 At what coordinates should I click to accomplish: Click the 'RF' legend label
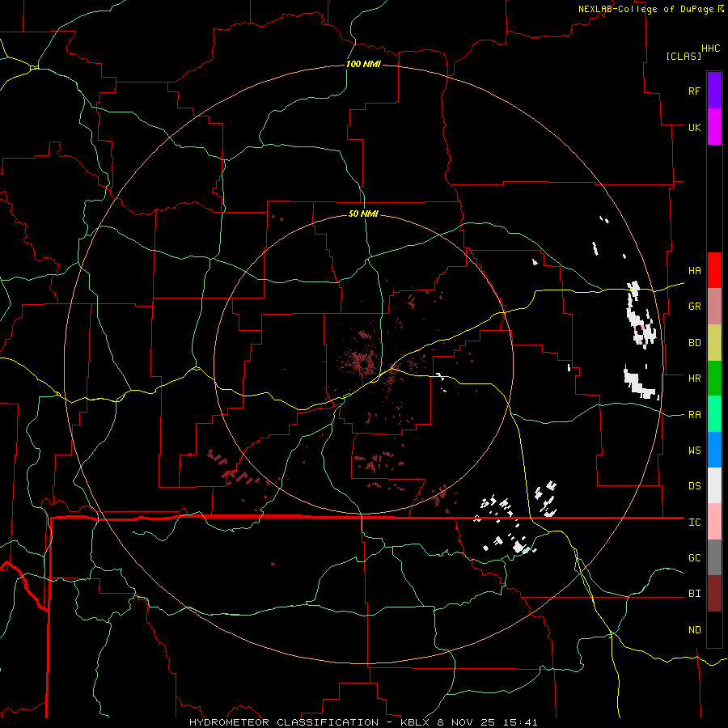(694, 91)
